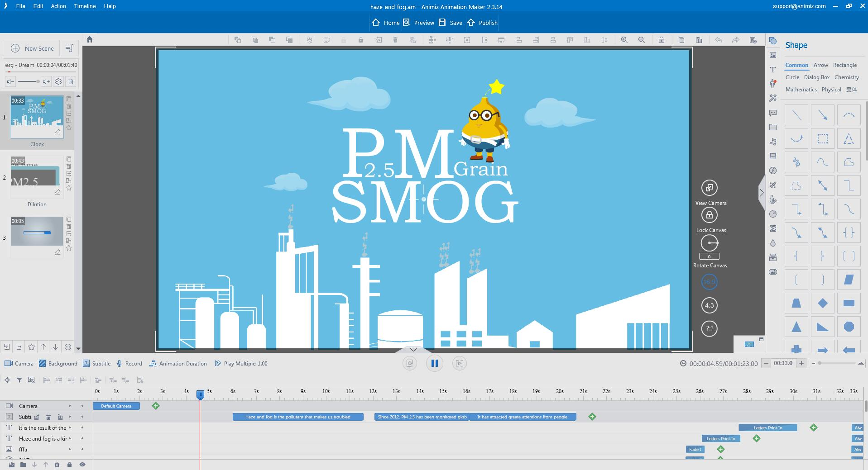Click the trash delete icon in top toolbar
Viewport: 868px width, 470px height.
pos(395,40)
